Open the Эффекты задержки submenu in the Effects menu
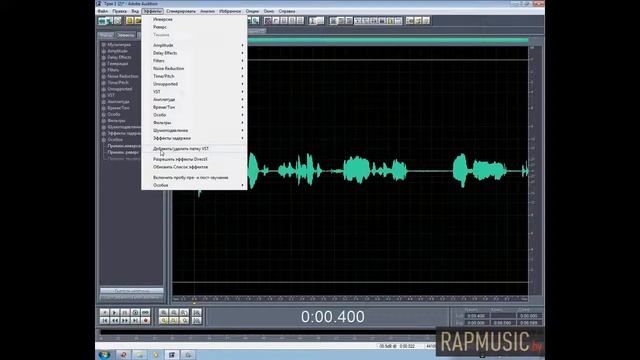640x360 pixels. tap(194, 138)
